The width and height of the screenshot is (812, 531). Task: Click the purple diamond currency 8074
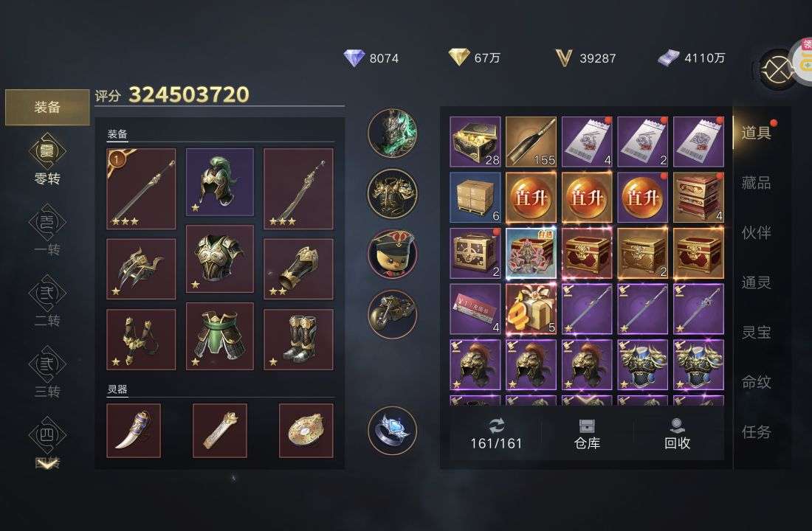371,58
